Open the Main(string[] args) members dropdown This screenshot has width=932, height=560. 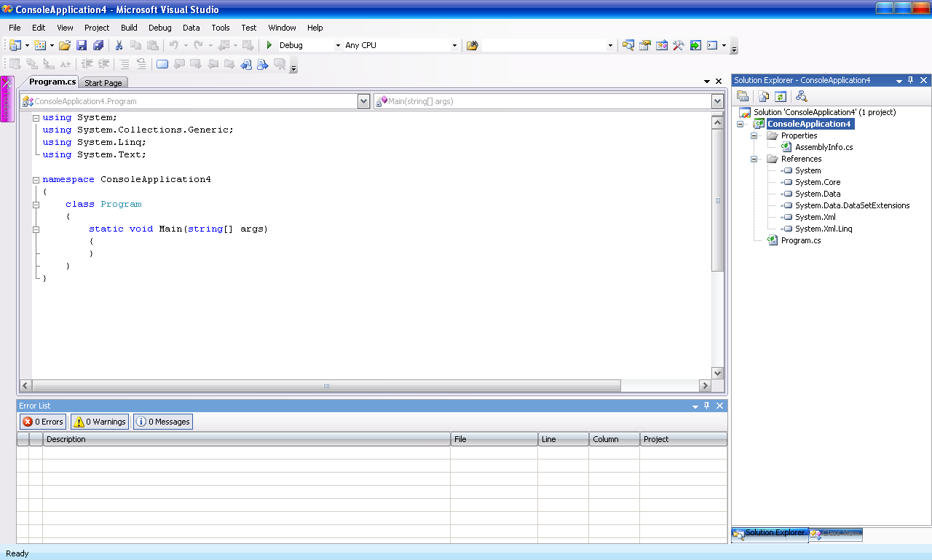click(x=717, y=101)
